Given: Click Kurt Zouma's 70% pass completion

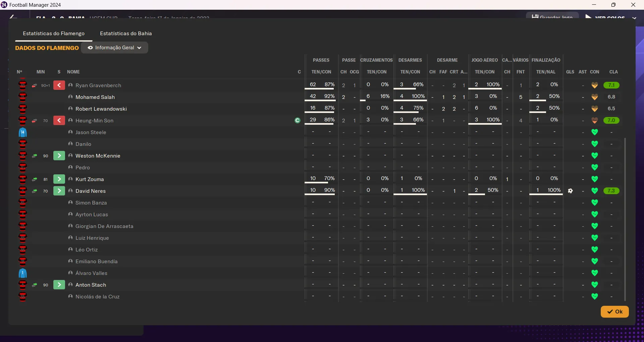Looking at the screenshot, I should (329, 178).
